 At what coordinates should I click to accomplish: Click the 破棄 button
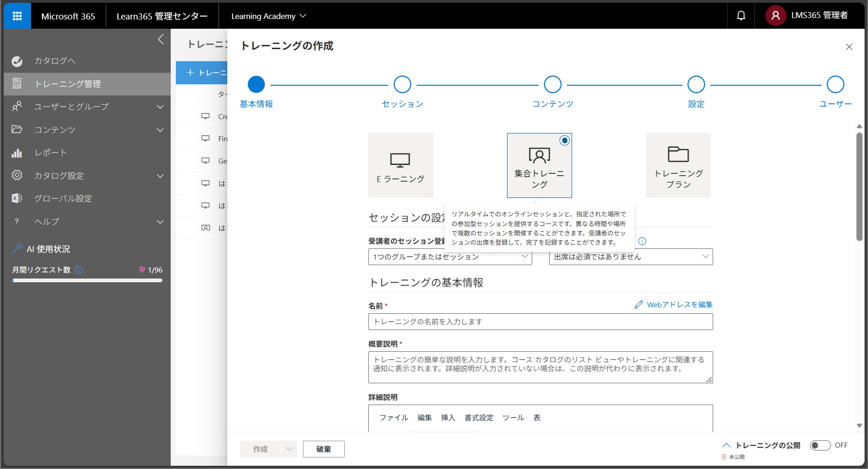(x=324, y=449)
